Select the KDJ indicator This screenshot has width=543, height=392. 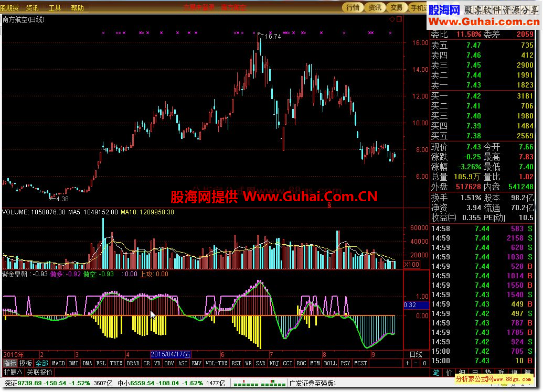tap(274, 363)
